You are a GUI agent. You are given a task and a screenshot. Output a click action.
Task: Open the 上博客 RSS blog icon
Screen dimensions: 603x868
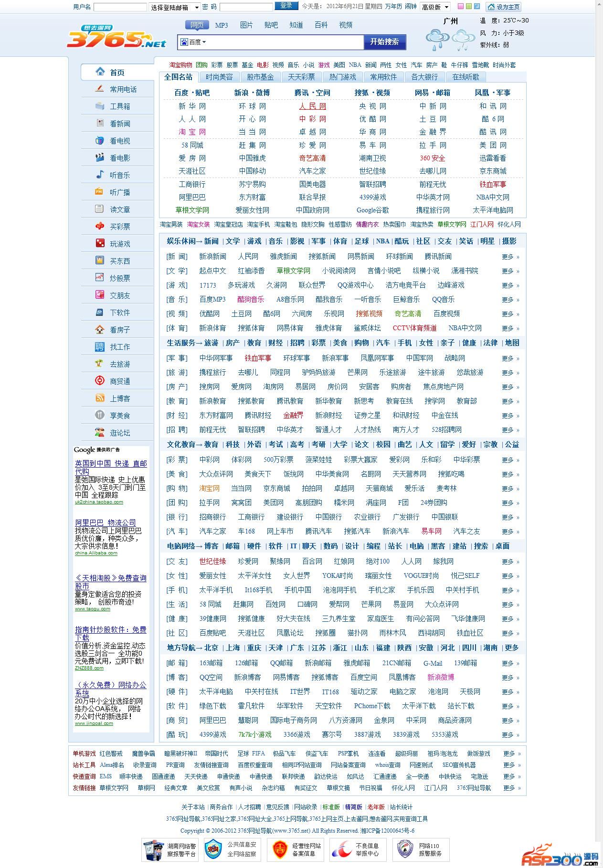pyautogui.click(x=99, y=398)
